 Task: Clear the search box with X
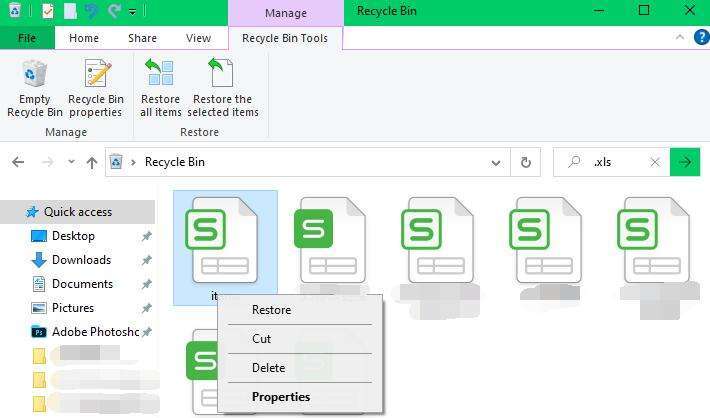click(x=655, y=162)
